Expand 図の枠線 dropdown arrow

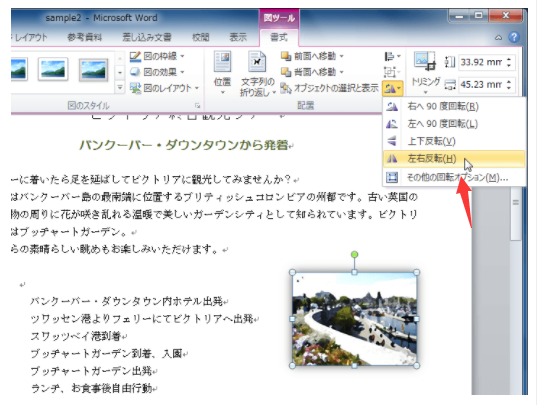coord(182,56)
